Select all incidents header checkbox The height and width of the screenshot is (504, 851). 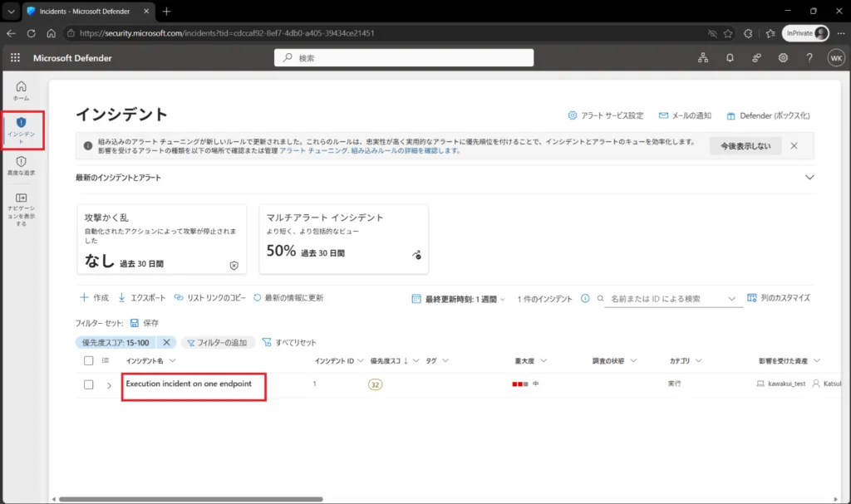tap(88, 360)
